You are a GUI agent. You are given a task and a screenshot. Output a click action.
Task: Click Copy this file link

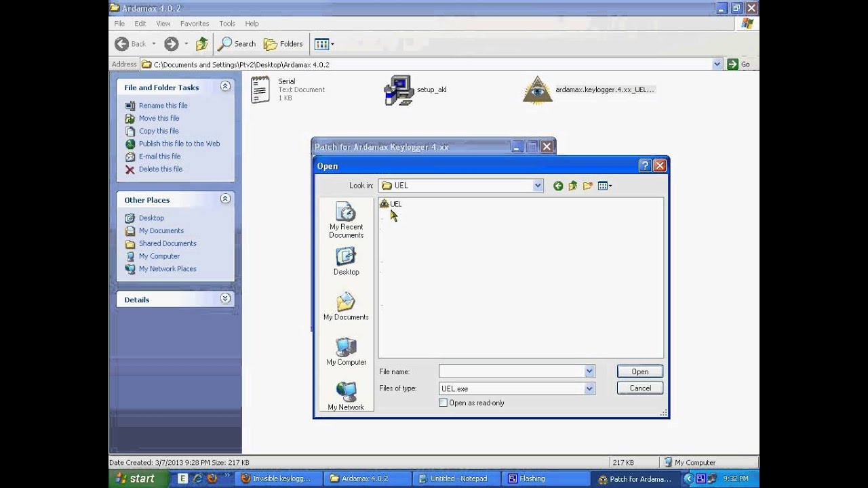(x=159, y=131)
